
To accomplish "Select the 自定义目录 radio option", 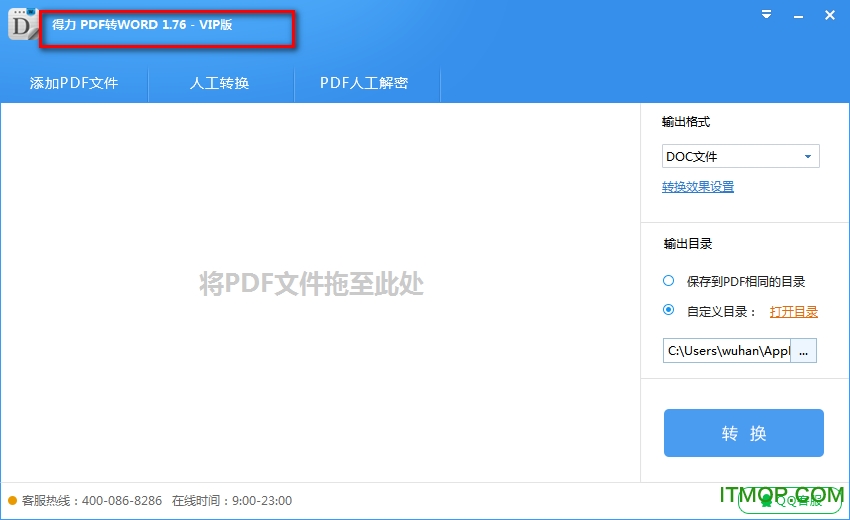I will (668, 310).
